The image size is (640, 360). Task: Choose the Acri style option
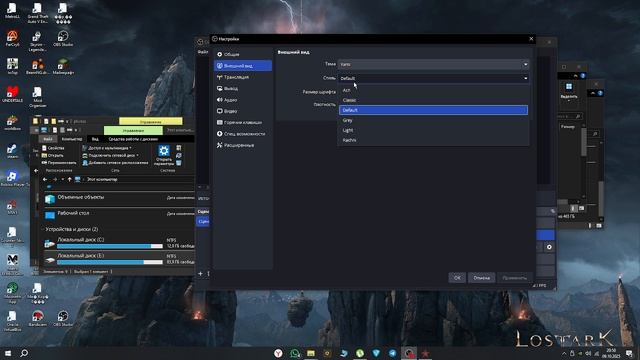(x=433, y=90)
